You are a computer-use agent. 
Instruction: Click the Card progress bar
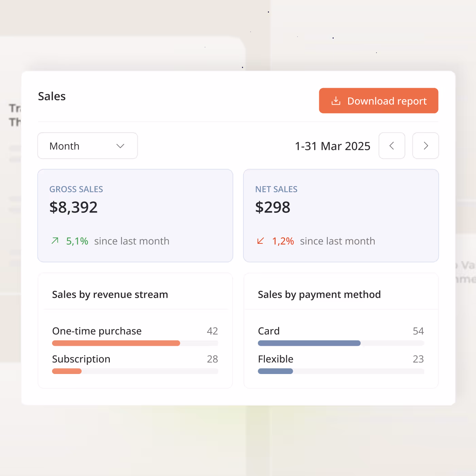(341, 343)
